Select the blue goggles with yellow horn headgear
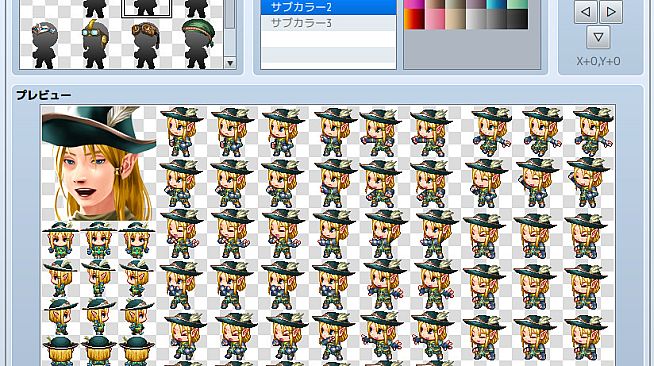The image size is (654, 366). coord(95,43)
